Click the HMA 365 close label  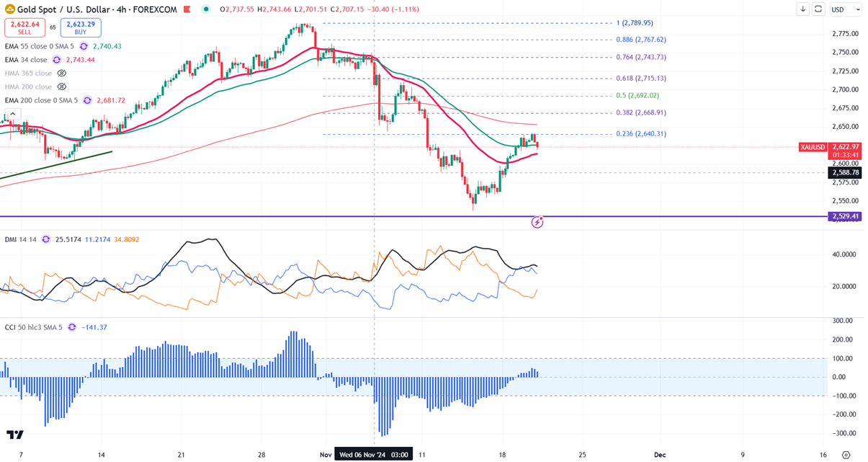click(x=29, y=74)
